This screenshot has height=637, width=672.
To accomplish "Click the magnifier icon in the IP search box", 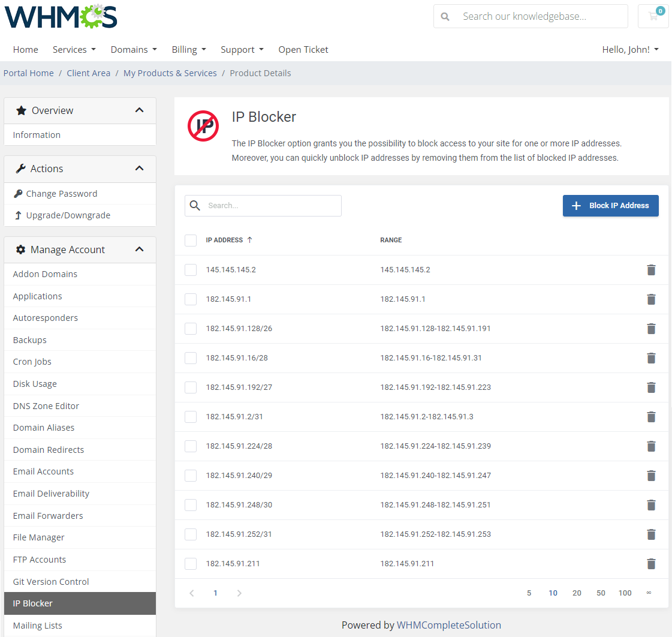I will coord(195,206).
